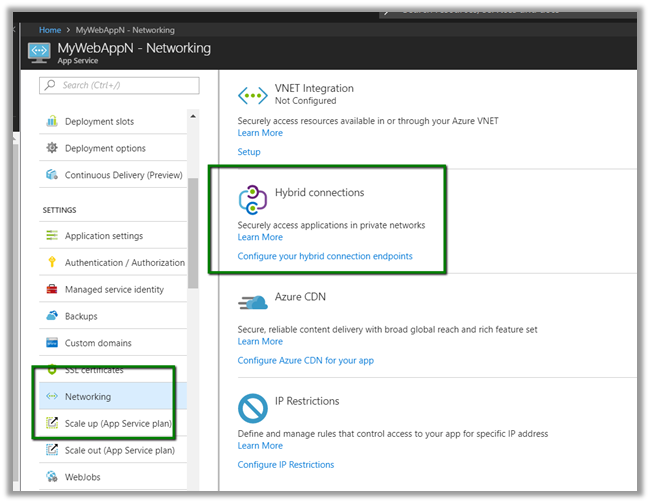Click the Deployment options gear icon
The width and height of the screenshot is (650, 503).
point(52,148)
